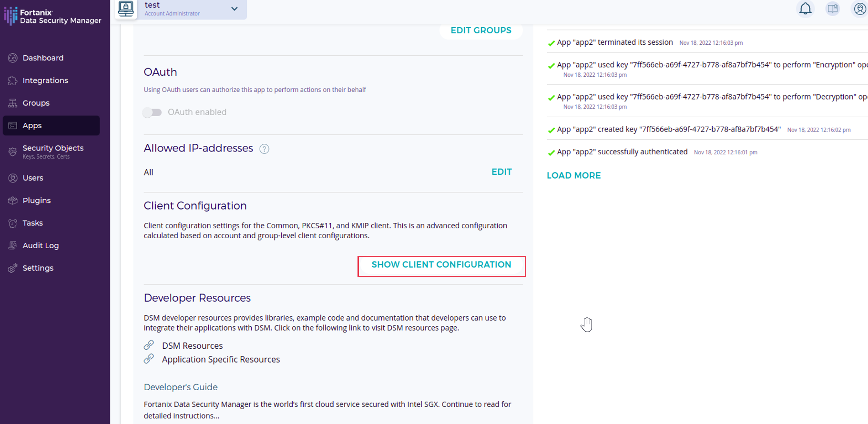The height and width of the screenshot is (424, 868).
Task: Click the account avatar icon beside test
Action: (x=126, y=9)
